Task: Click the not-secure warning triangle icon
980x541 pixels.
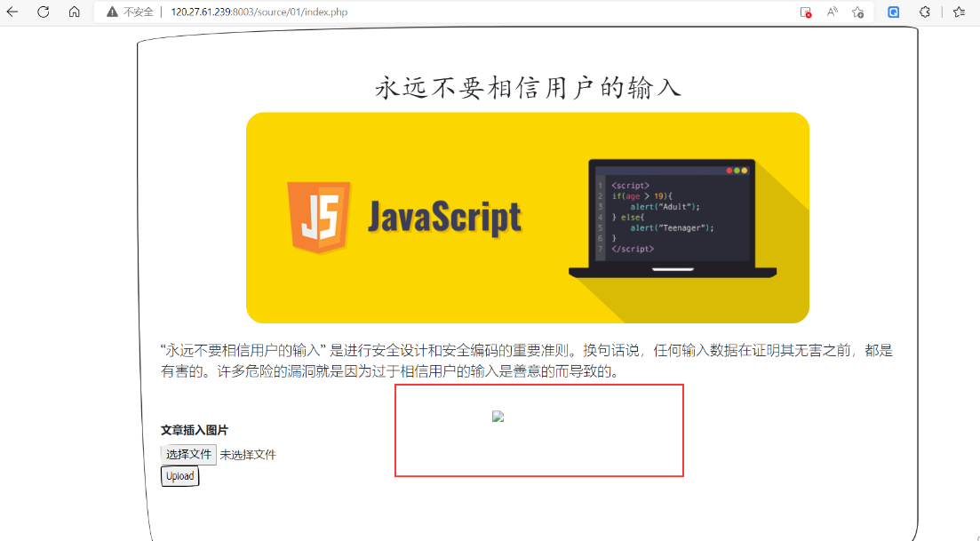Action: 112,12
